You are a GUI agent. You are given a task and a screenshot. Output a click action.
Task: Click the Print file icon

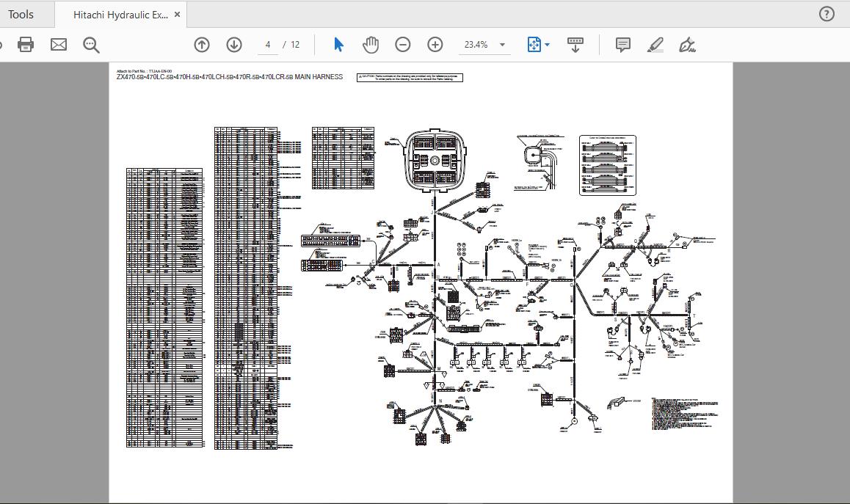[x=26, y=45]
